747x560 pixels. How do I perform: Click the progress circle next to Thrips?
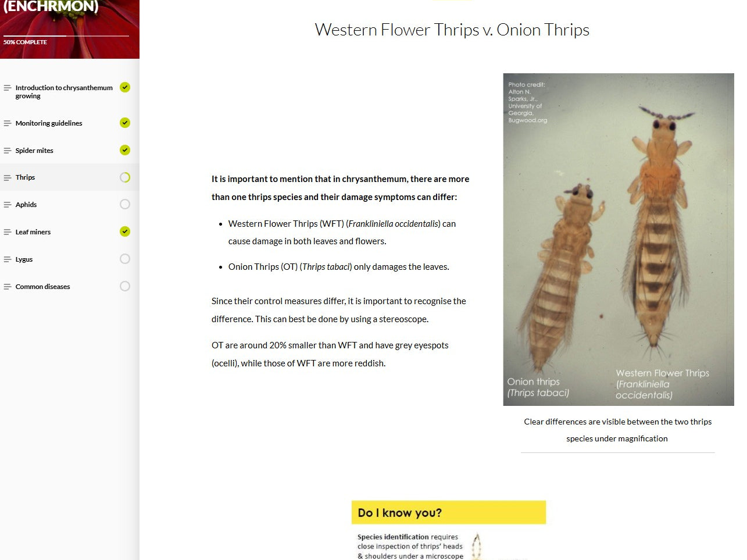[x=124, y=177]
